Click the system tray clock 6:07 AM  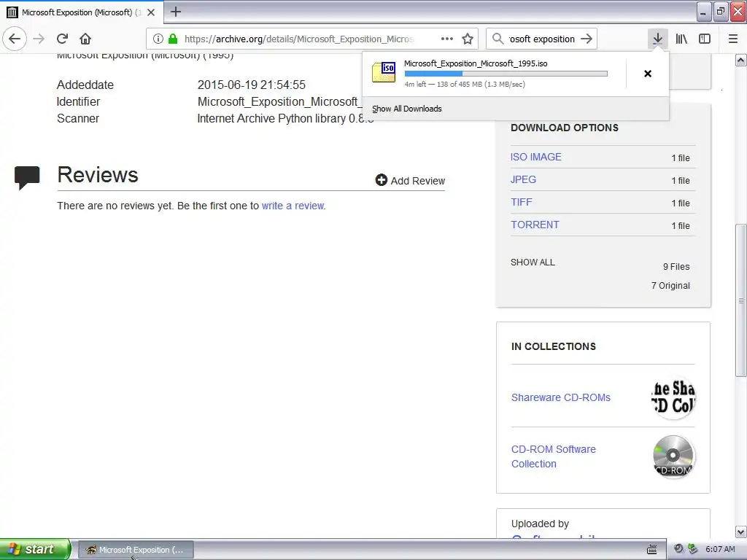[x=720, y=549]
